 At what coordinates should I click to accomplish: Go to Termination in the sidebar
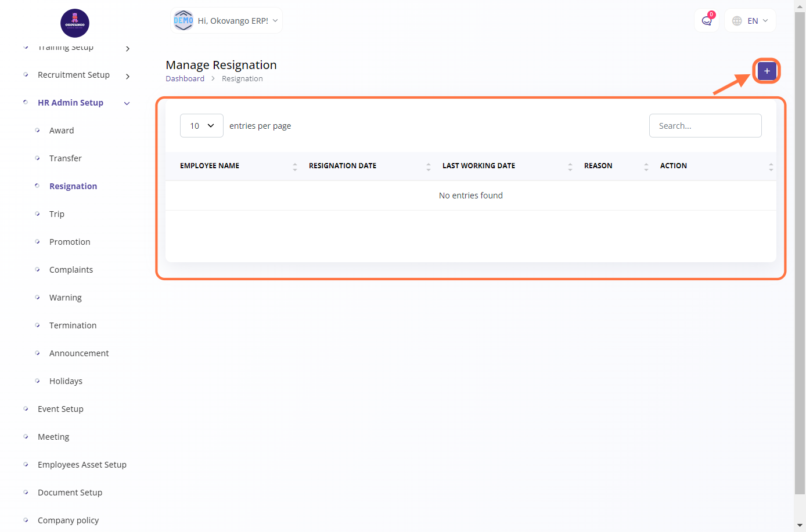point(73,325)
